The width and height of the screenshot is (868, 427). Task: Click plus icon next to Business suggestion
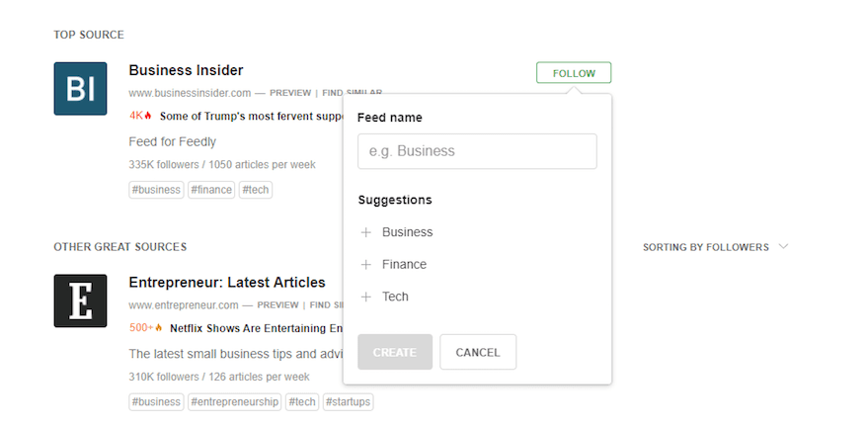tap(366, 232)
